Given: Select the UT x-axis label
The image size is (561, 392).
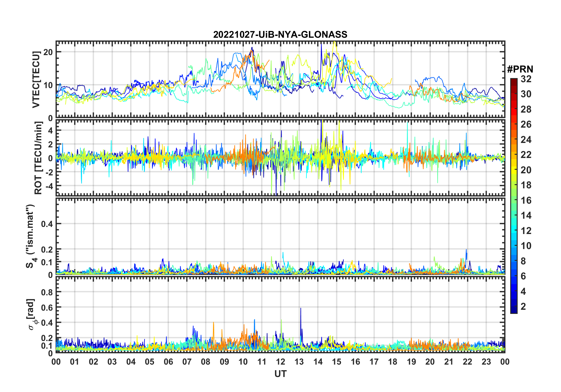Looking at the screenshot, I should click(280, 374).
